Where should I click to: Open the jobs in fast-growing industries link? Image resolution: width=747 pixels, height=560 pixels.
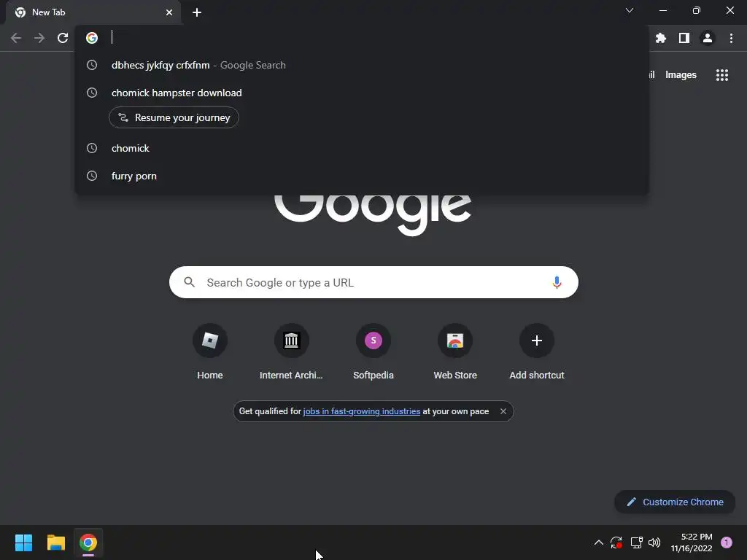click(x=362, y=411)
